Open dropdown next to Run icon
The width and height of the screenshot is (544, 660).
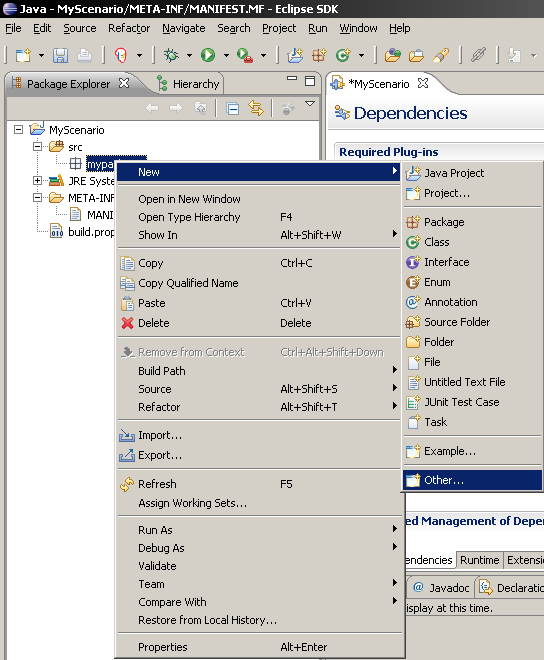pyautogui.click(x=226, y=55)
